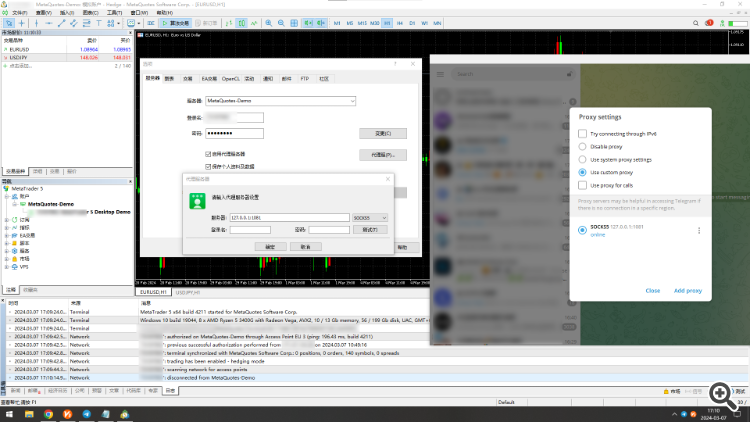Switch to the OpenCL tab in options
The width and height of the screenshot is (750, 422).
coord(231,78)
